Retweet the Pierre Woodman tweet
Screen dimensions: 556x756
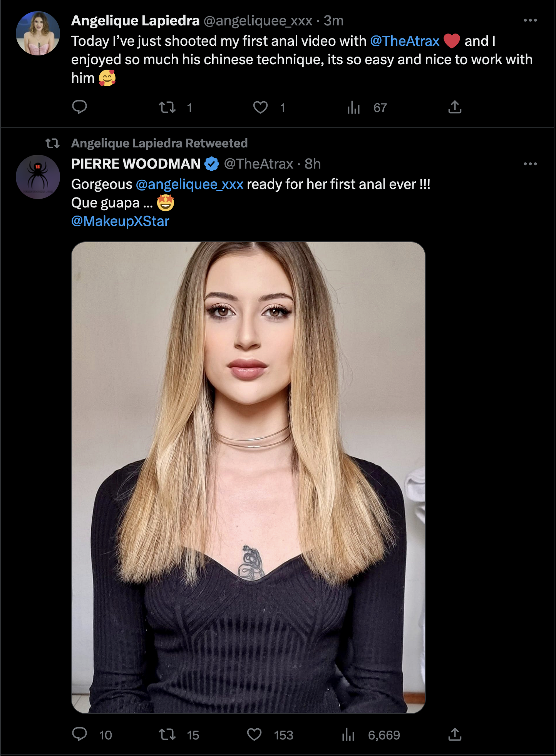coord(167,735)
